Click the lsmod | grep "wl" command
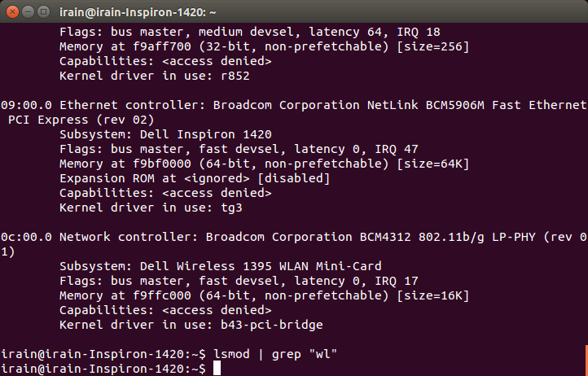 tap(275, 354)
